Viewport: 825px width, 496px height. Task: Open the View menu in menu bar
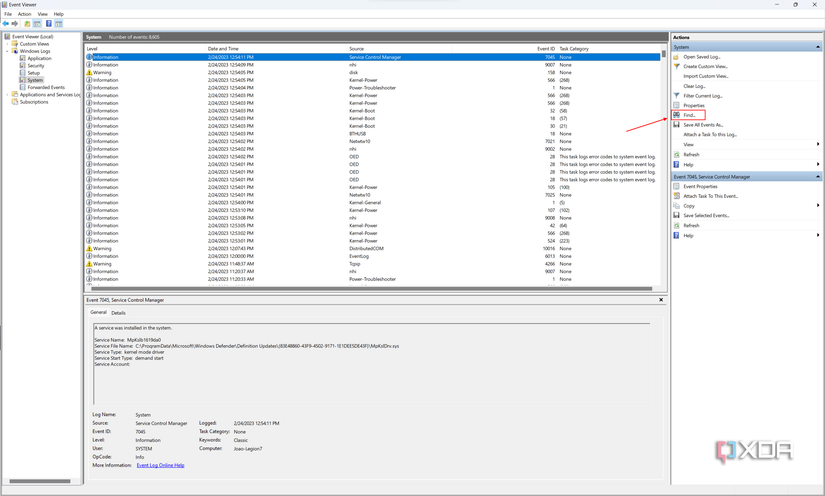pyautogui.click(x=43, y=14)
